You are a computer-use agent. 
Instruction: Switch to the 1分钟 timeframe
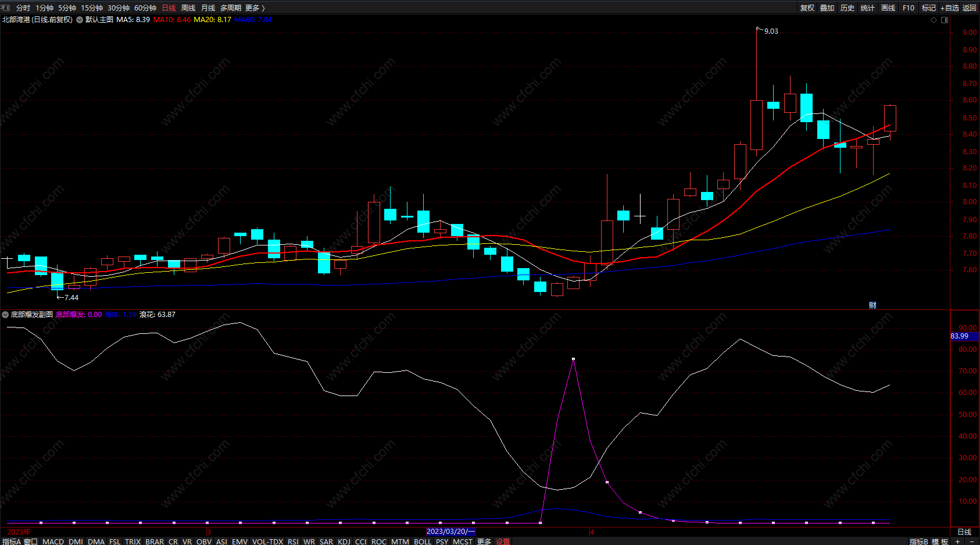click(x=44, y=8)
